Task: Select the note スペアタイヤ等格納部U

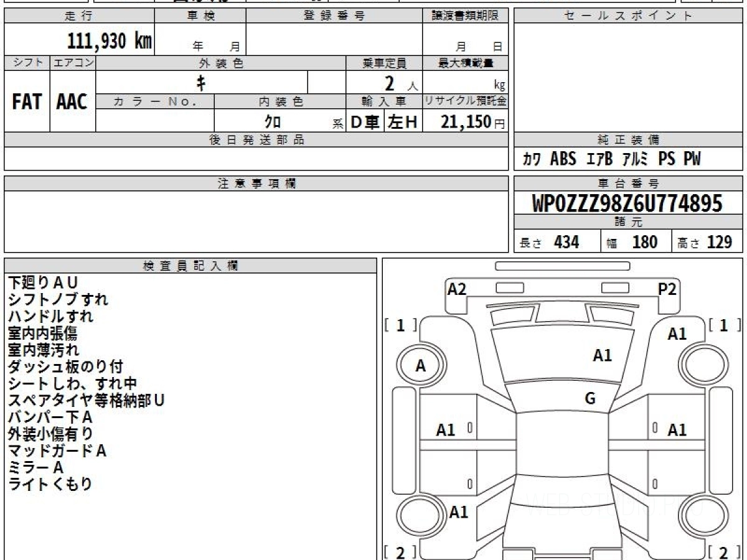Action: (87, 400)
